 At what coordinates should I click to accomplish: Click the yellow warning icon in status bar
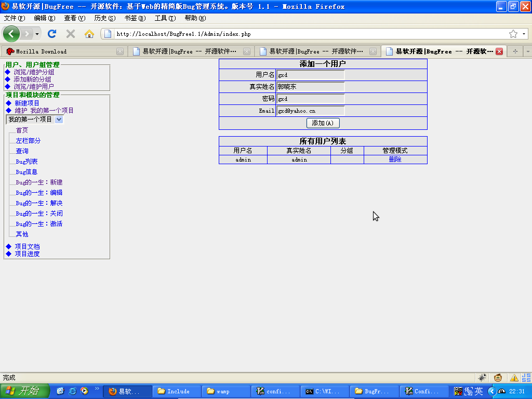pos(514,378)
